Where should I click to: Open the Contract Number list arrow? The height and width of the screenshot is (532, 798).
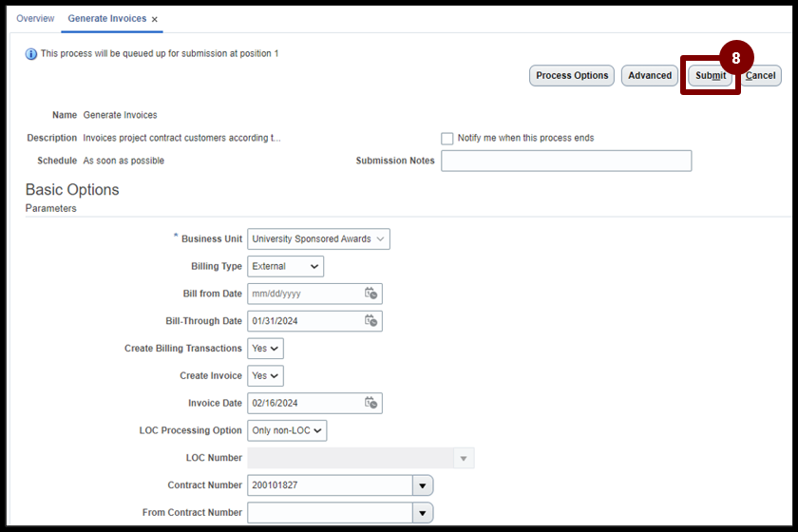pos(423,485)
